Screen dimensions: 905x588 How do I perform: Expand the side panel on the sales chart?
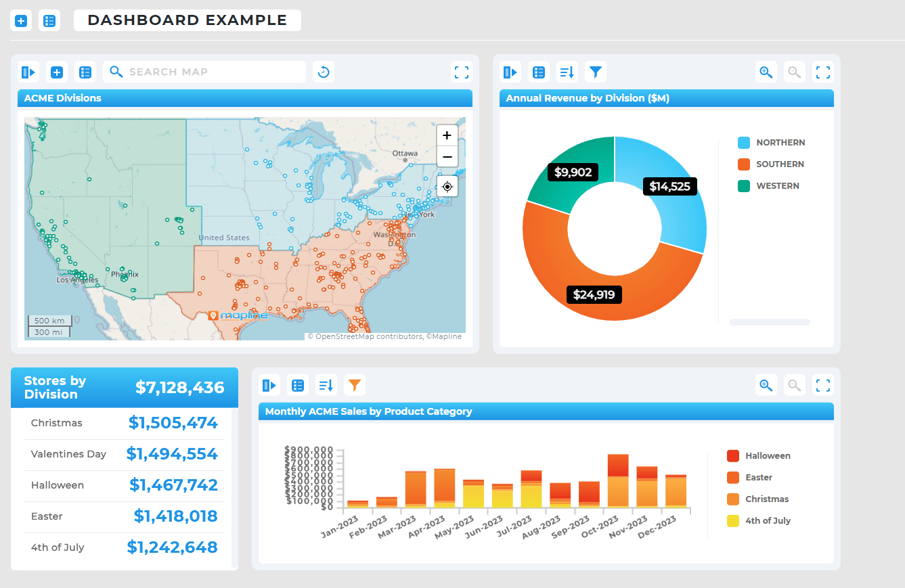tap(269, 384)
